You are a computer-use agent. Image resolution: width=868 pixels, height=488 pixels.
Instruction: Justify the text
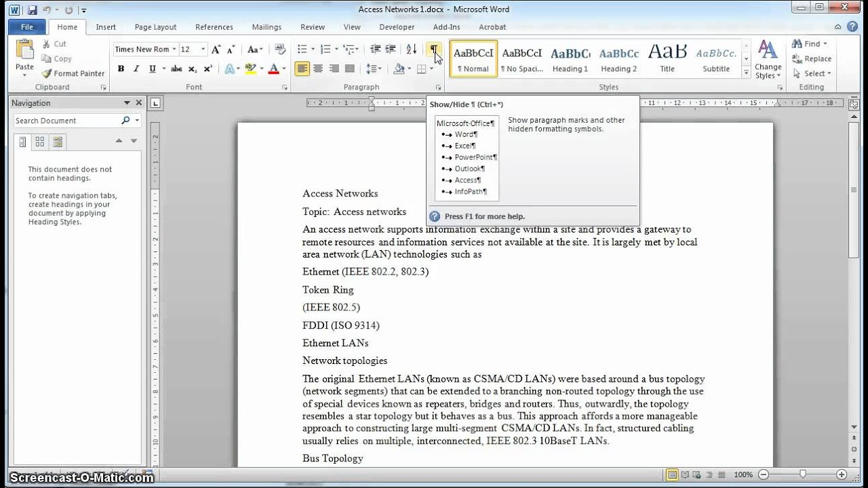tap(350, 68)
